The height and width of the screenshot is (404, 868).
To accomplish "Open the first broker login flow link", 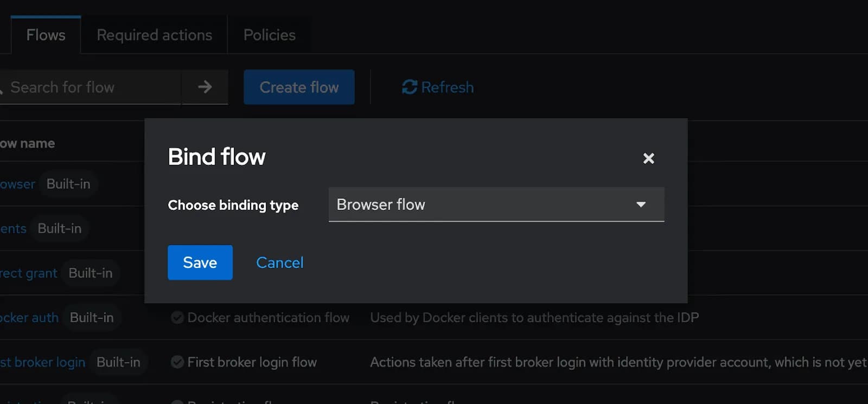I will (42, 362).
